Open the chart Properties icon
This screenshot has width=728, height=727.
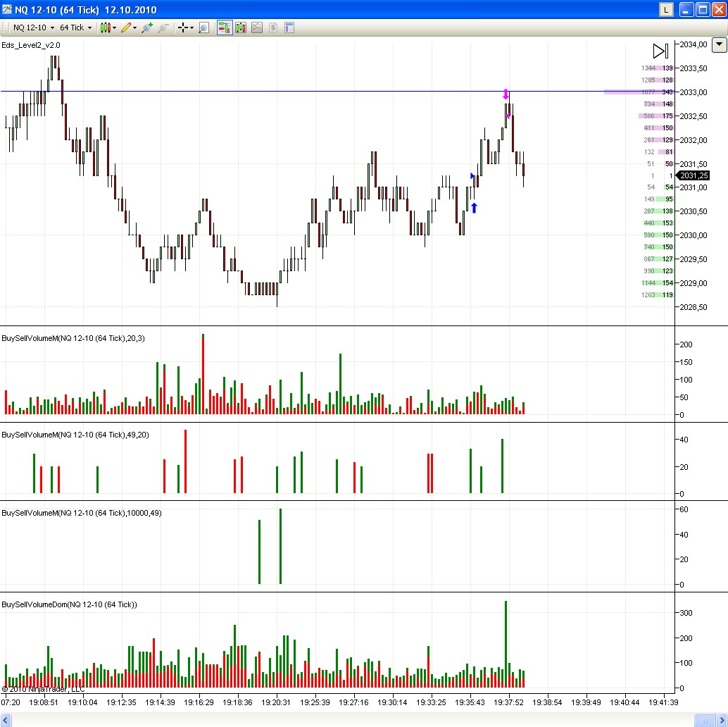(289, 27)
